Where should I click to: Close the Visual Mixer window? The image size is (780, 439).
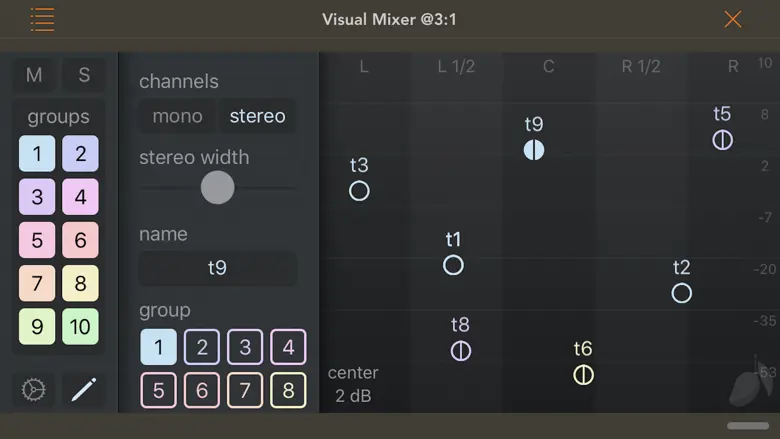tap(733, 19)
